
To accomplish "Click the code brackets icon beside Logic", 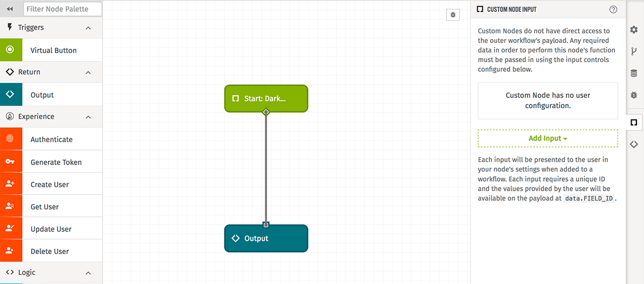I will 10,272.
